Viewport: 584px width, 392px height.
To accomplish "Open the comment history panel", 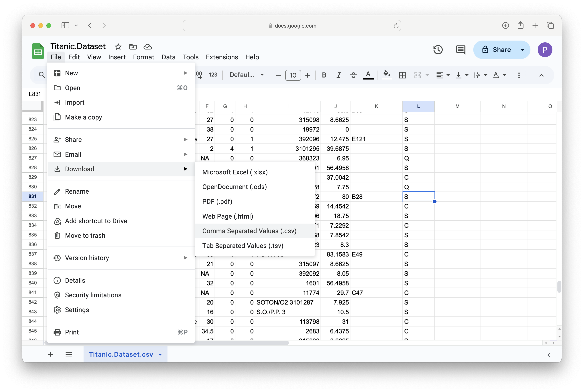I will [x=460, y=50].
